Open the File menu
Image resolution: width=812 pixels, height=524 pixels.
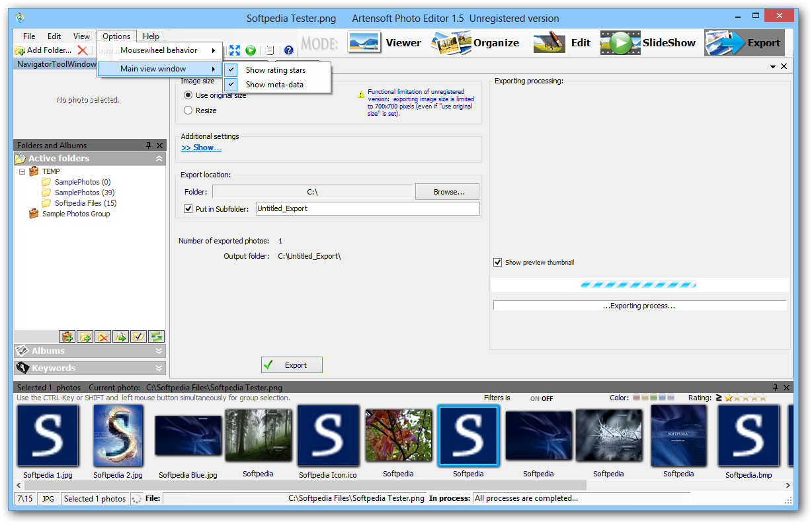(x=29, y=36)
